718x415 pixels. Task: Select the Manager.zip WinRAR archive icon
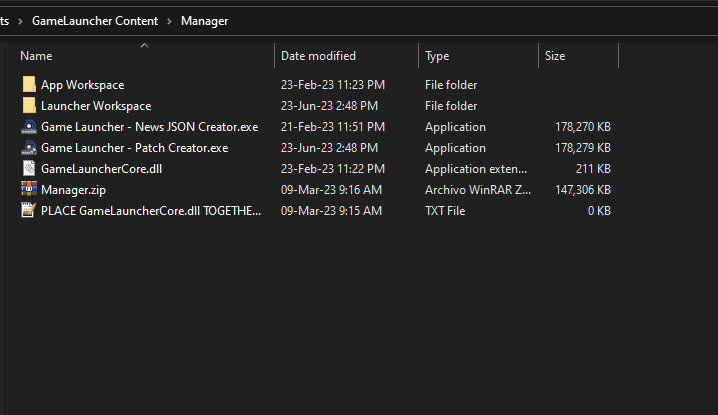click(x=29, y=190)
